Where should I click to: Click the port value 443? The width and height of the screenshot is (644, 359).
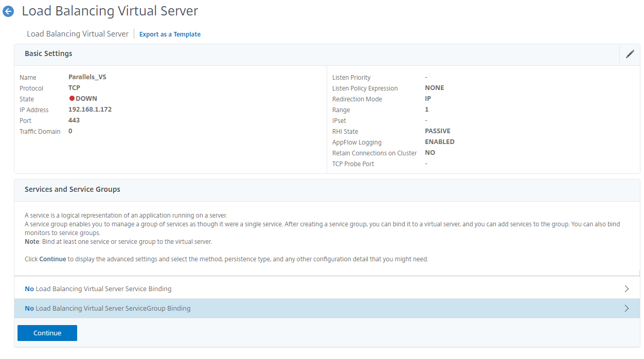(74, 120)
